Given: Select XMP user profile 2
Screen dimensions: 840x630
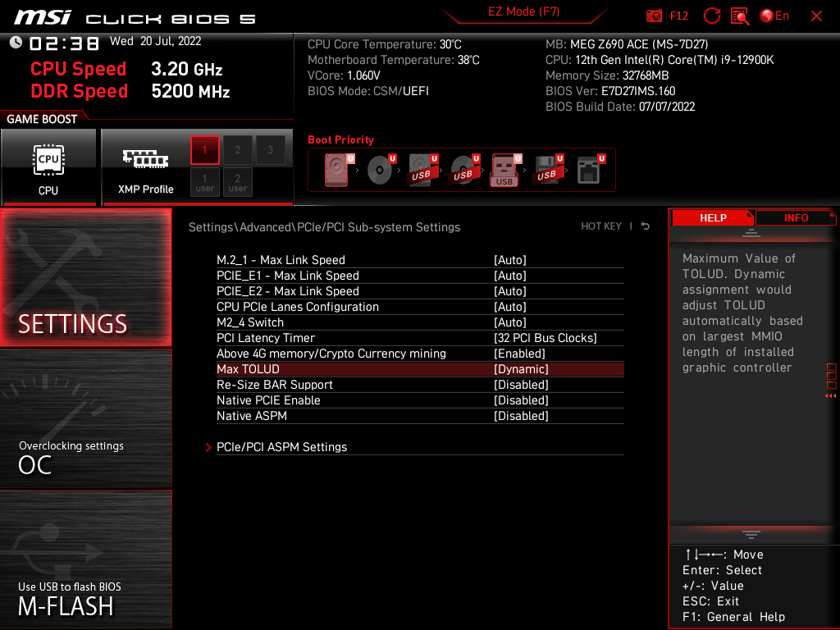Looking at the screenshot, I should [237, 182].
